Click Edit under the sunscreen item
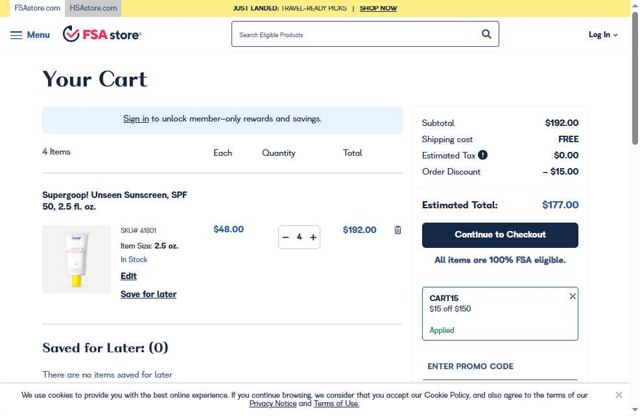640x416 pixels. coord(129,276)
